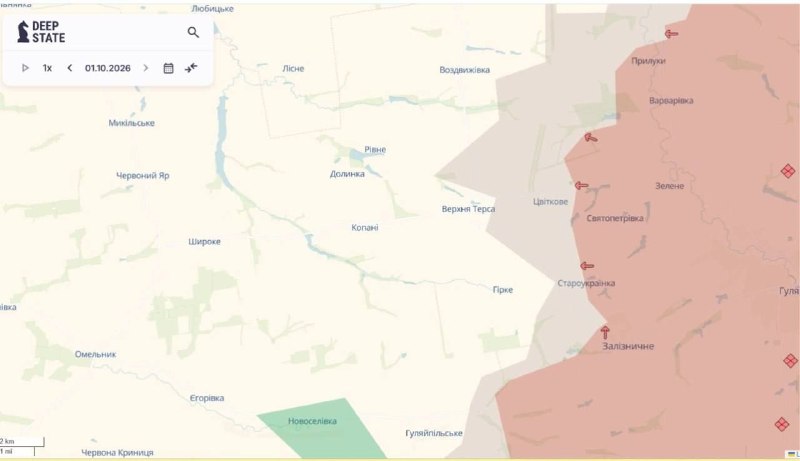Click the Залізничне settlement label
The image size is (800, 461).
[x=628, y=346]
